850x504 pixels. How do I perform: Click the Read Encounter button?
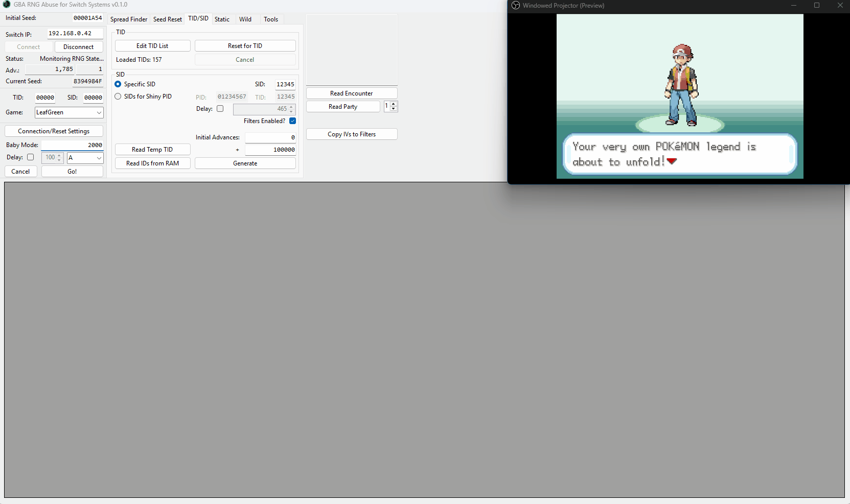(x=352, y=93)
